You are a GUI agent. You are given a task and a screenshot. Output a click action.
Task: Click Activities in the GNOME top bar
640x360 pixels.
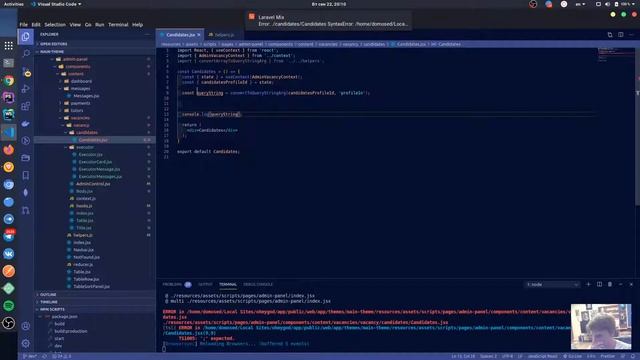click(x=13, y=4)
